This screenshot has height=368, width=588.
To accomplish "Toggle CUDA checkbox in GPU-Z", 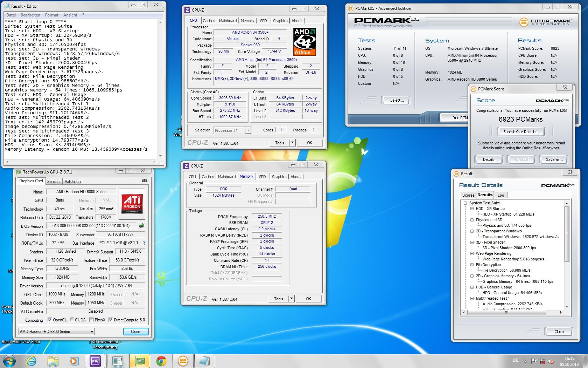I will click(72, 320).
